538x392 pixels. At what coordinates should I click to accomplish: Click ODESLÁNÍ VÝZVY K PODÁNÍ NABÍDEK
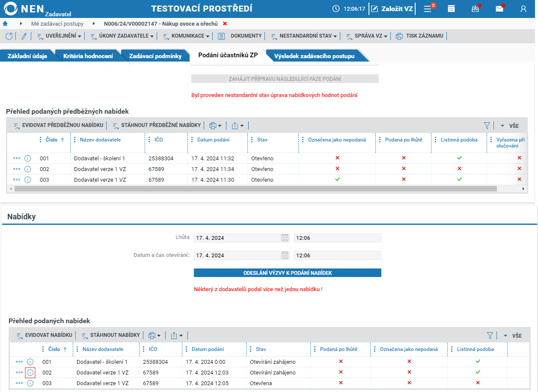288,273
